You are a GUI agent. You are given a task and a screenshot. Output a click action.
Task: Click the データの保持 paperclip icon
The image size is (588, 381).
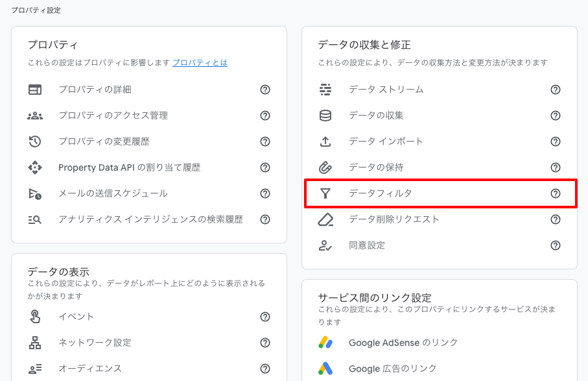[325, 167]
